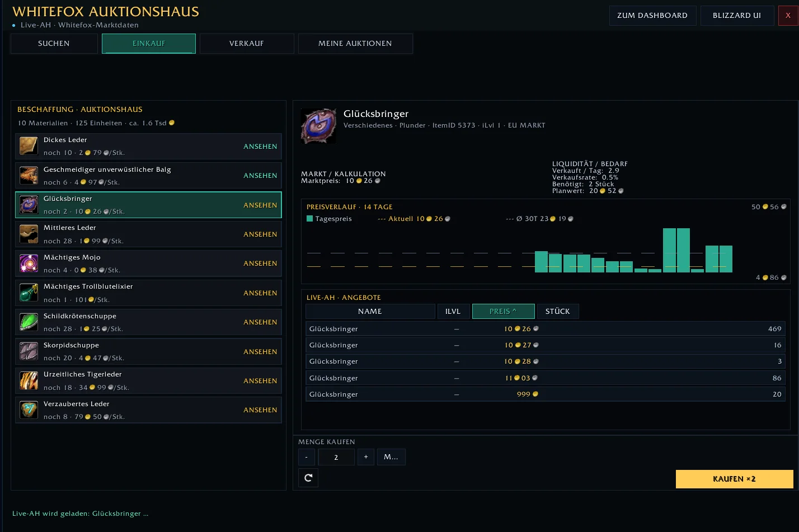Image resolution: width=799 pixels, height=532 pixels.
Task: Click the Glücksbringer icon in material list
Action: (29, 205)
